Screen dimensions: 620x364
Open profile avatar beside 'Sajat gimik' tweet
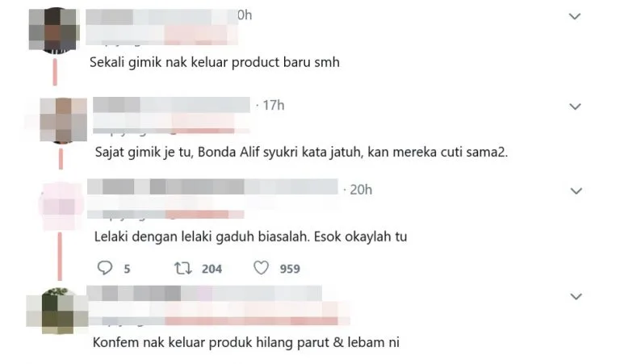coord(63,119)
